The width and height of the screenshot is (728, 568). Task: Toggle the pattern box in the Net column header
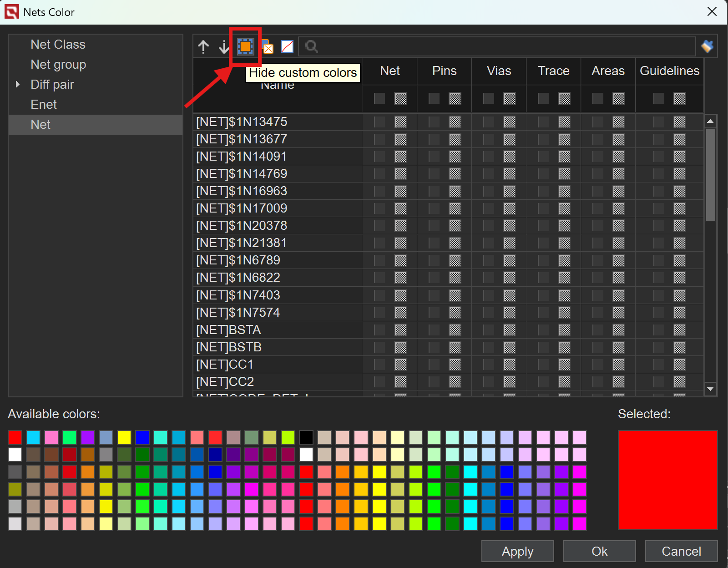pyautogui.click(x=400, y=98)
